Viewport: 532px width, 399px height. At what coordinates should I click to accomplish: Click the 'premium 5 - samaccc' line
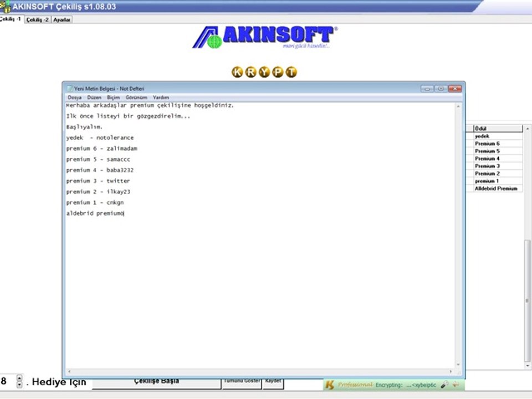[98, 160]
